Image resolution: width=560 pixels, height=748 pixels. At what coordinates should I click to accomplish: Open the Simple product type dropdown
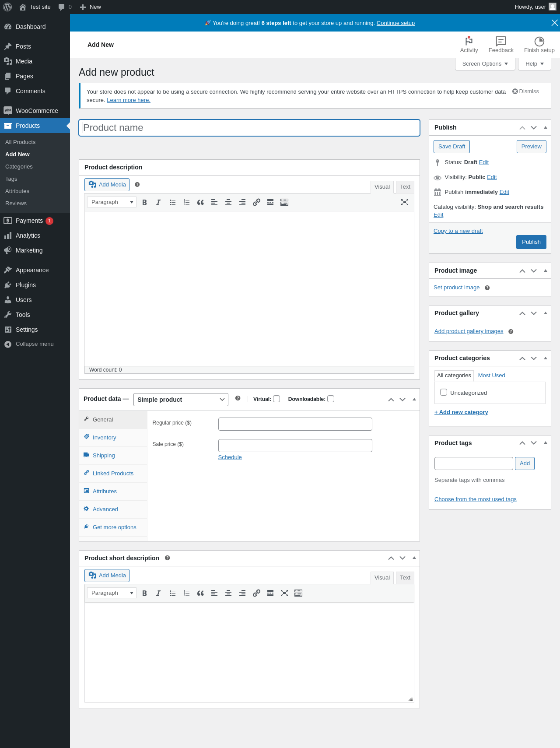point(181,400)
